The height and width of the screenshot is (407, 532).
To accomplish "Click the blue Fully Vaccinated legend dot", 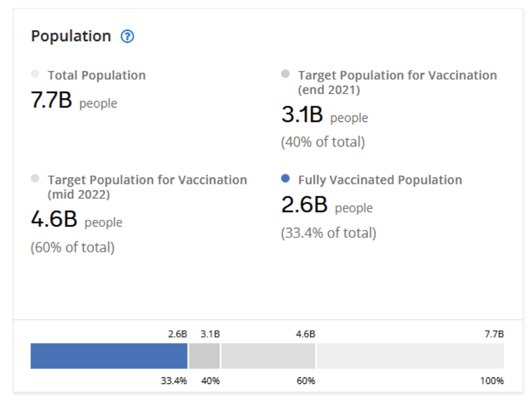I will pyautogui.click(x=285, y=179).
